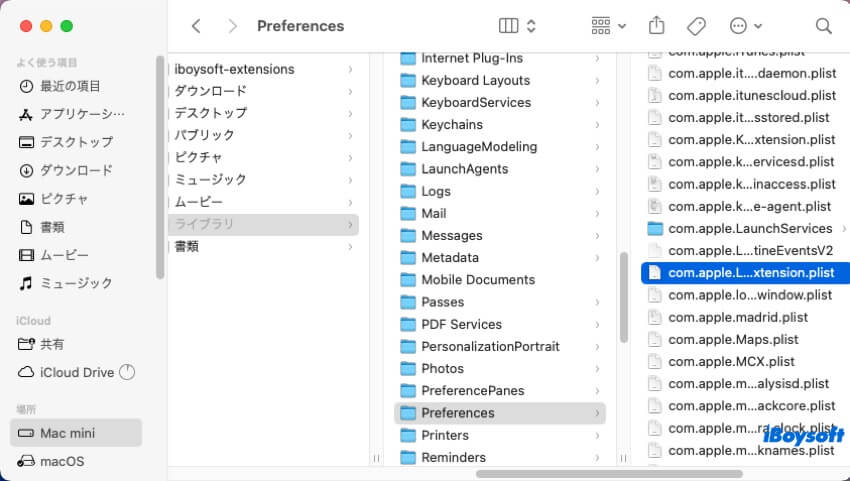Screen dimensions: 850x481
Task: Open the Mail folder
Action: tap(500, 214)
